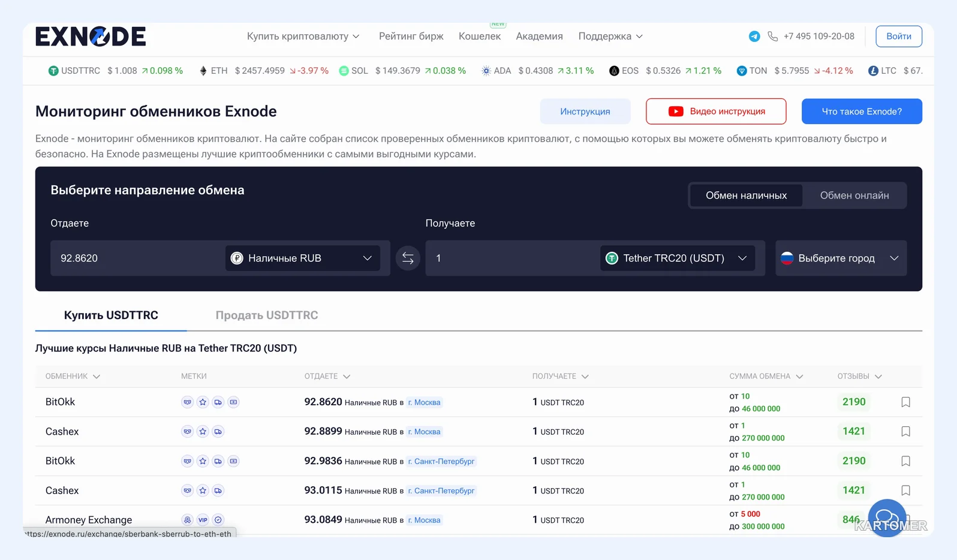Viewport: 957px width, 560px height.
Task: Click the star badge in Cashex Москва row
Action: click(x=203, y=432)
